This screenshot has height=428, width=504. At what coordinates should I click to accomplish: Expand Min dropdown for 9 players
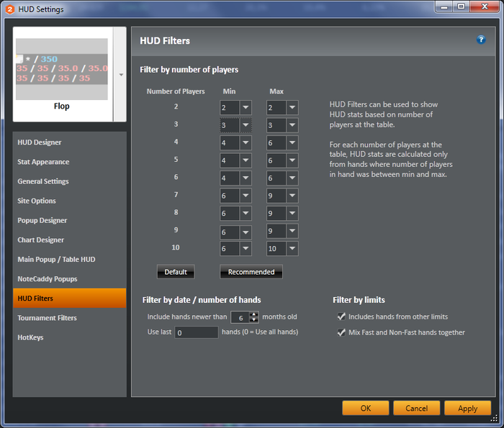click(246, 232)
